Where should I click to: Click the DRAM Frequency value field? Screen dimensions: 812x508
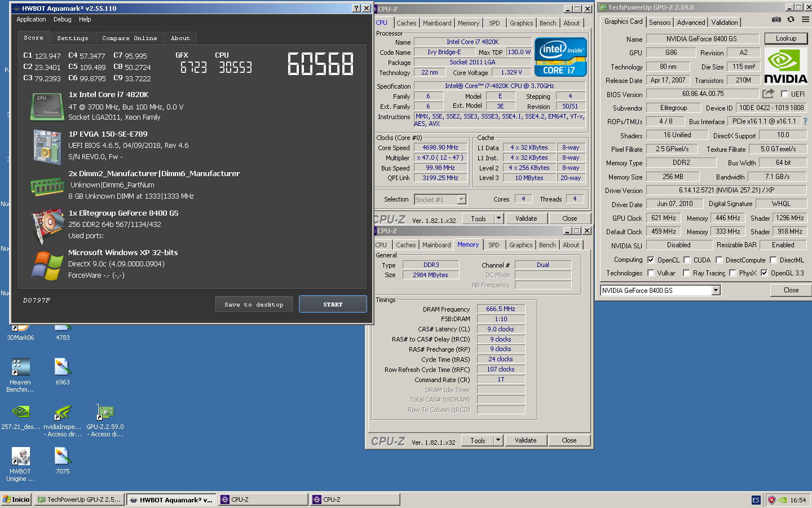point(501,309)
